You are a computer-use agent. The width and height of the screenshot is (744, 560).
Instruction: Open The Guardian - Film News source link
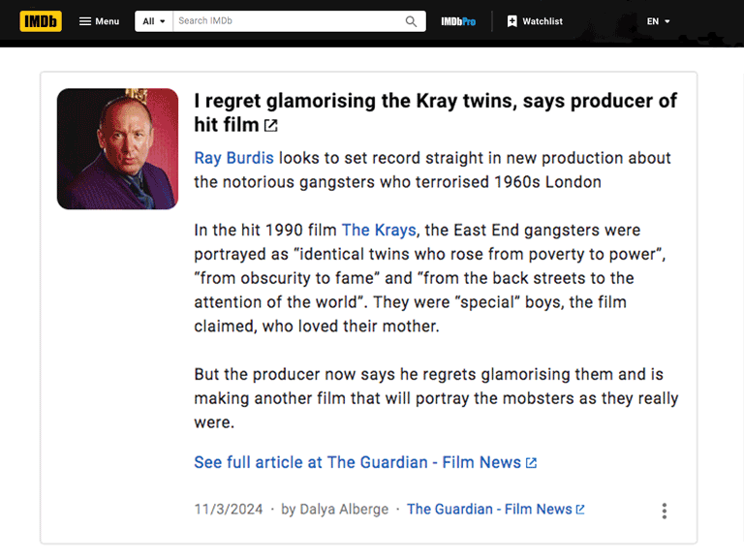pos(489,509)
